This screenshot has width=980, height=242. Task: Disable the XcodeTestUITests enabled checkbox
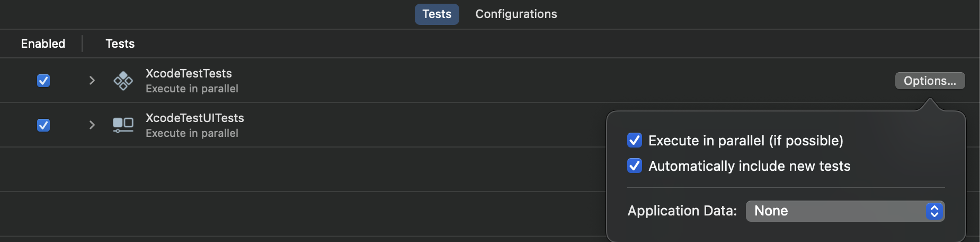(43, 125)
